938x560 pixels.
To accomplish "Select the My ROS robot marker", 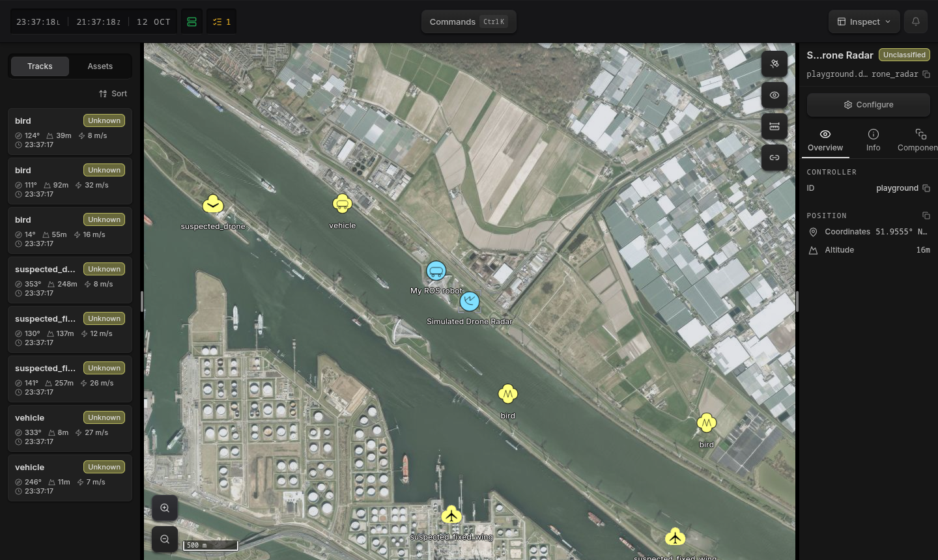I will pyautogui.click(x=436, y=270).
